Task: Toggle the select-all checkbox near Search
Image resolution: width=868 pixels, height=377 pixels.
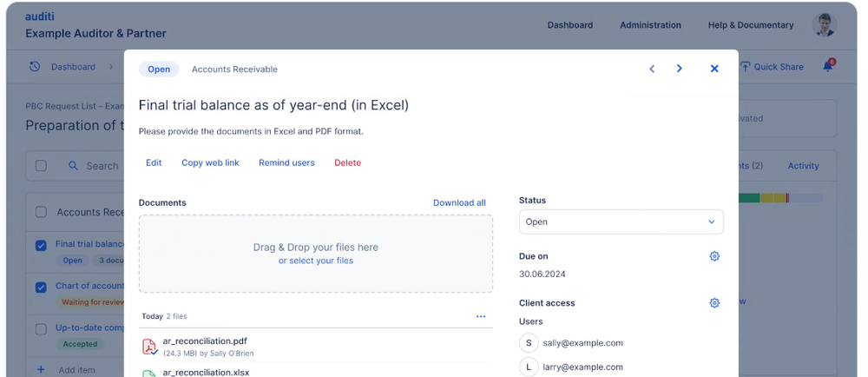Action: click(x=41, y=166)
